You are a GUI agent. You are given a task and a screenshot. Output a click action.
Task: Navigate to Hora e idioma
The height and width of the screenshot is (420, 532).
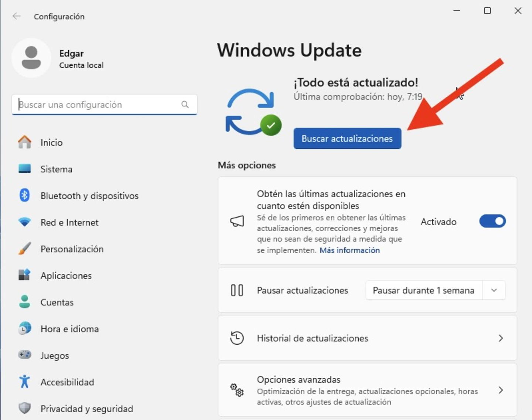coord(69,329)
